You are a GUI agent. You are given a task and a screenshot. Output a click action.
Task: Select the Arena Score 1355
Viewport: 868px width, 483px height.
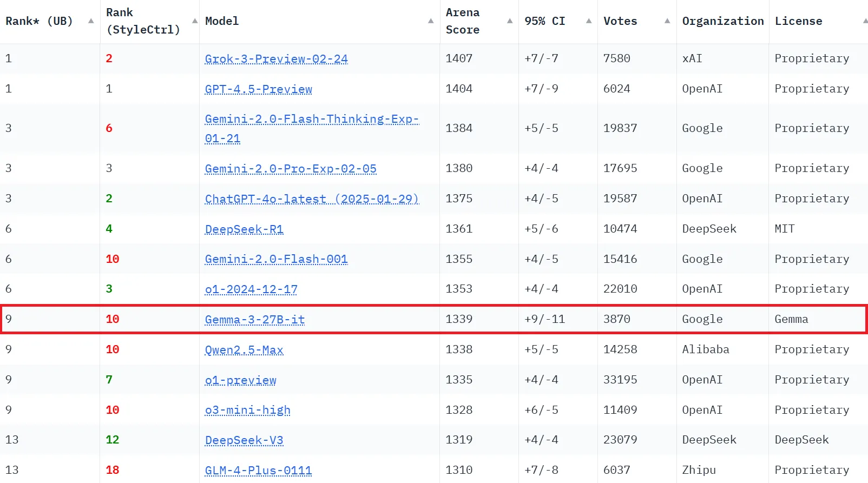click(459, 259)
